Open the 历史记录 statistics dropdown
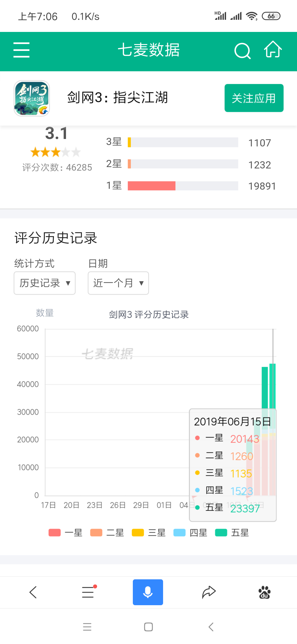The image size is (297, 644). [x=45, y=283]
